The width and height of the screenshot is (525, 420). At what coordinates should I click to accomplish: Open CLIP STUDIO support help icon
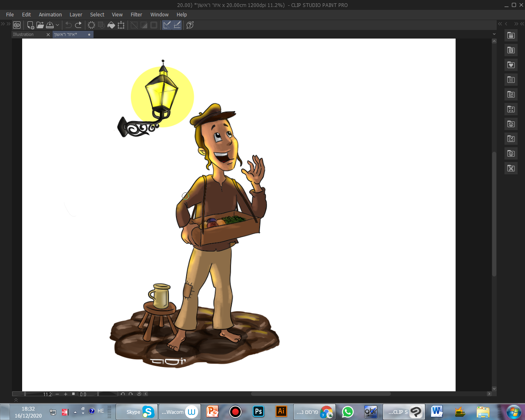point(190,25)
